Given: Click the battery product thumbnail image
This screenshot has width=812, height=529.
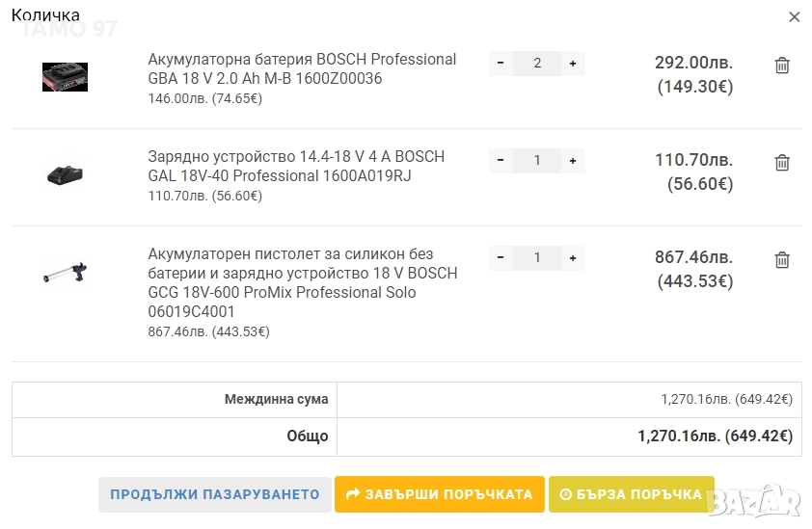Looking at the screenshot, I should pos(65,77).
